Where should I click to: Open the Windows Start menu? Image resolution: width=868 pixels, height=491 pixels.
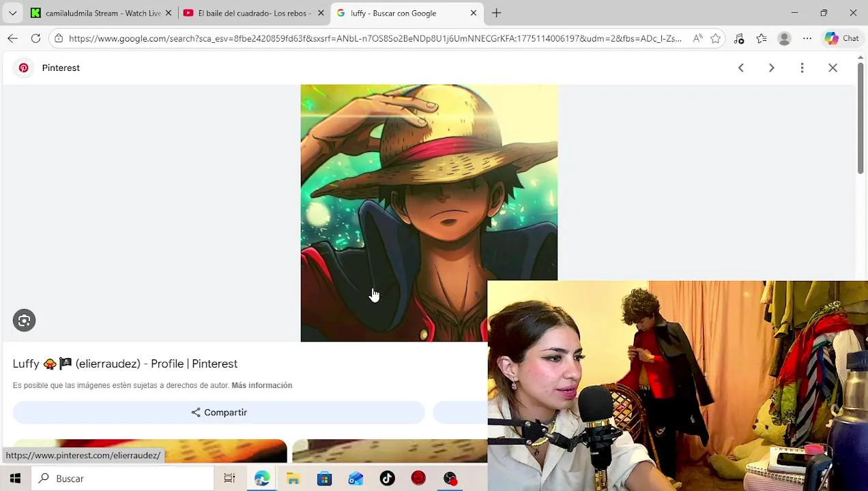click(15, 479)
